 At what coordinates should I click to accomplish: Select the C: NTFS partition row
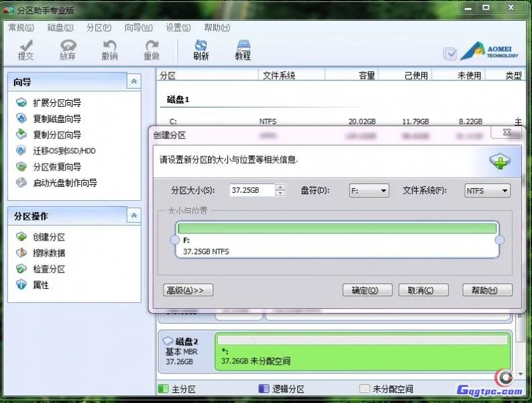coord(341,122)
